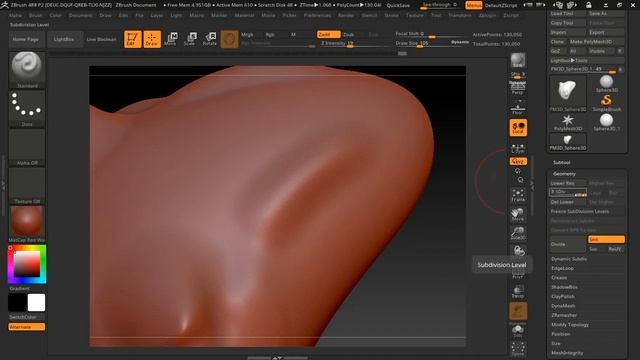Expand the DynaMesh section

click(563, 306)
